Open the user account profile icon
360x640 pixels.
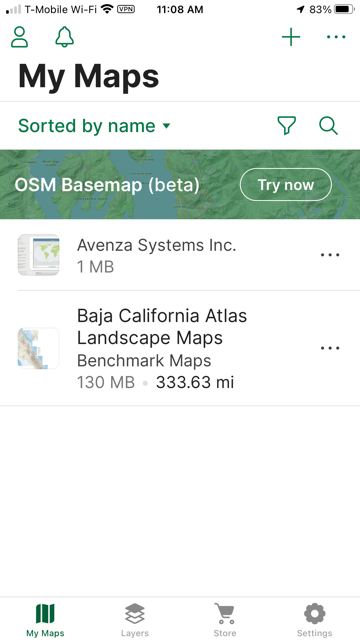19,37
